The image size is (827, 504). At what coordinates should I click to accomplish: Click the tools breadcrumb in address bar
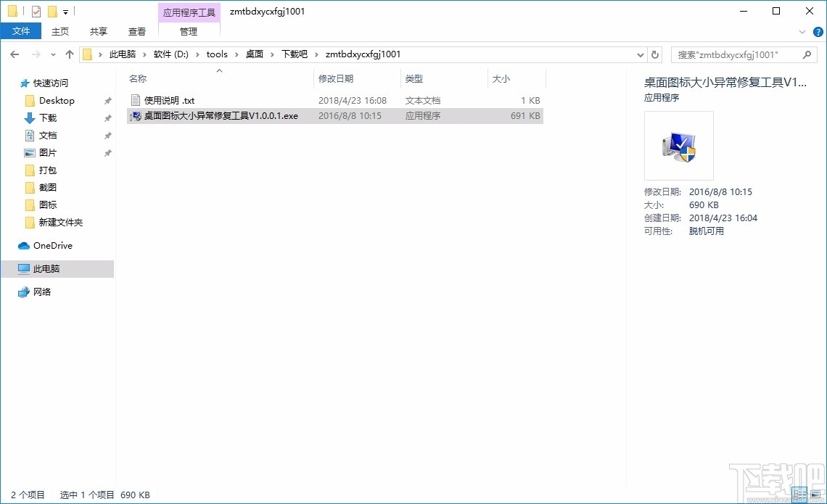pos(217,54)
